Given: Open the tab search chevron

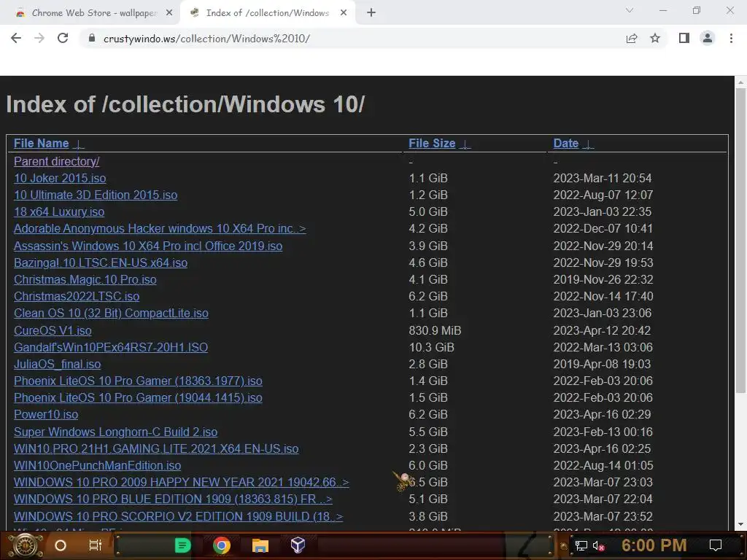Looking at the screenshot, I should (630, 10).
